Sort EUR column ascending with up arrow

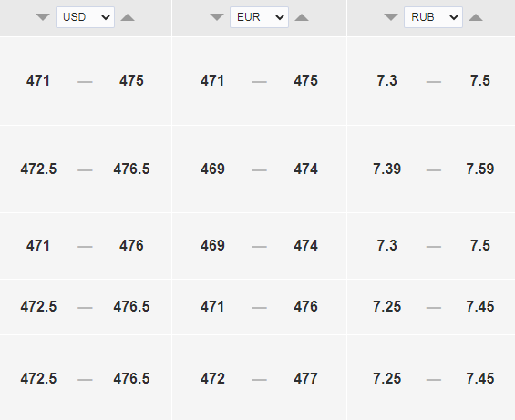click(302, 17)
